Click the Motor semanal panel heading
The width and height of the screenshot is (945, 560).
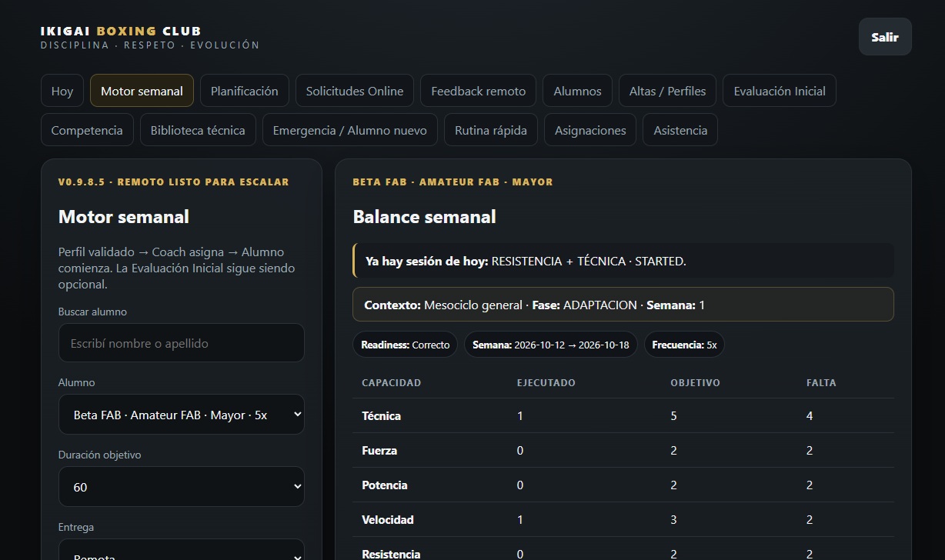click(x=124, y=217)
